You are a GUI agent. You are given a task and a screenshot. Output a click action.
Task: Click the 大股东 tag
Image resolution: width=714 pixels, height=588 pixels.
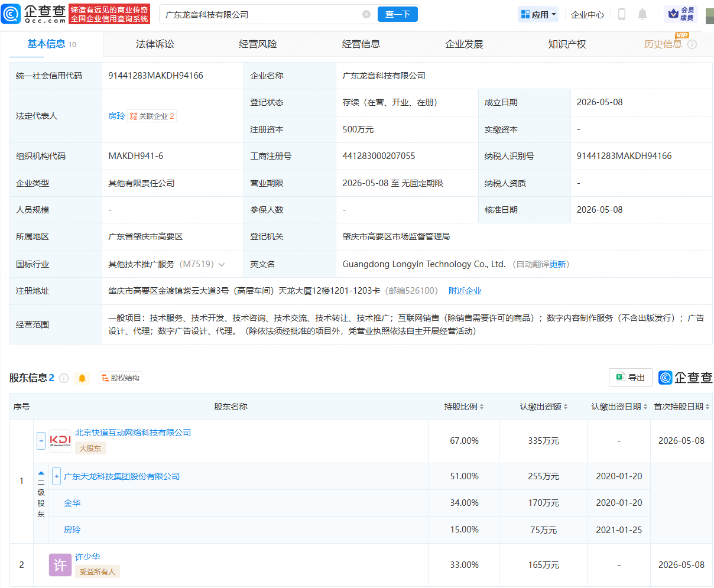[90, 449]
